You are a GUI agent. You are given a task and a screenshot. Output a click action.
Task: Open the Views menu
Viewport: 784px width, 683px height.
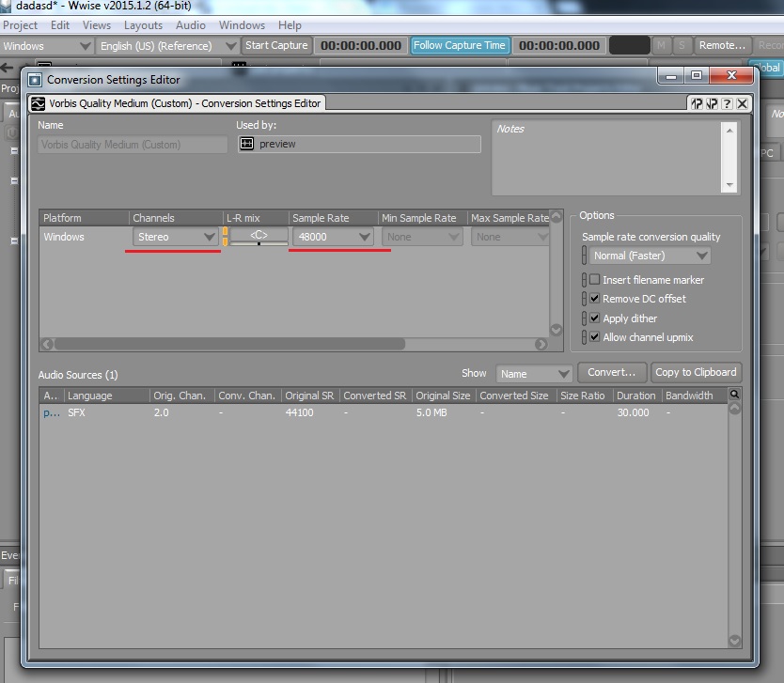point(97,25)
